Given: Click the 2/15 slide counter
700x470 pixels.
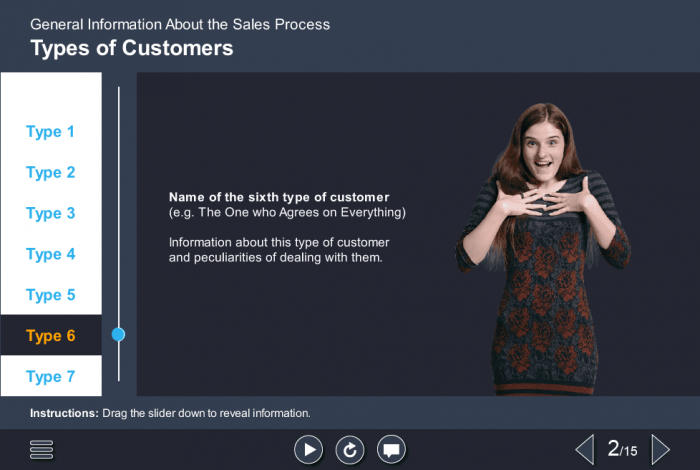Looking at the screenshot, I should pyautogui.click(x=622, y=450).
